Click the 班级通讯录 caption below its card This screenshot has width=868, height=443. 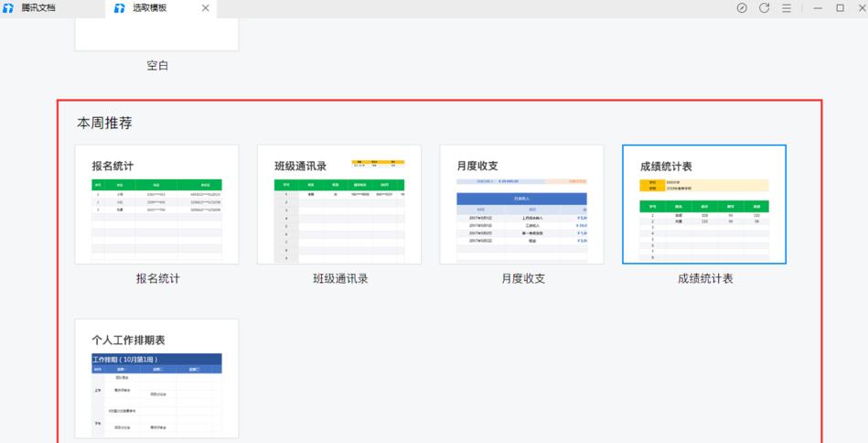click(x=340, y=278)
